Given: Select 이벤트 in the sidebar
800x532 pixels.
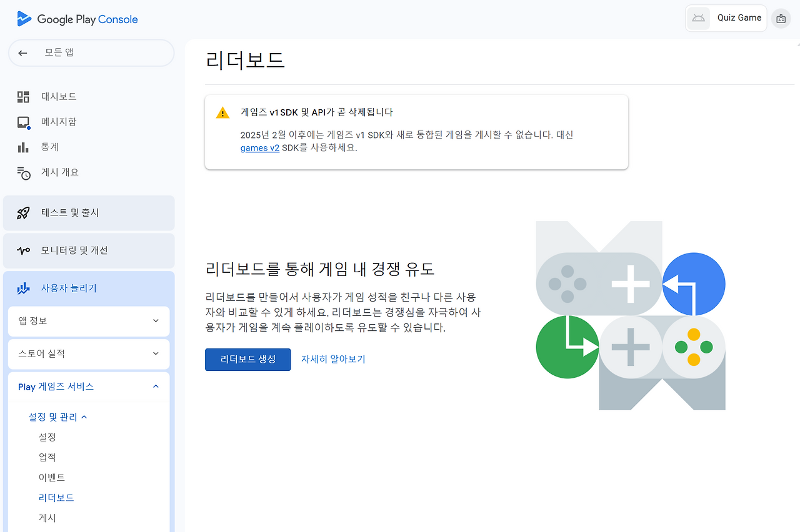Looking at the screenshot, I should (x=52, y=478).
